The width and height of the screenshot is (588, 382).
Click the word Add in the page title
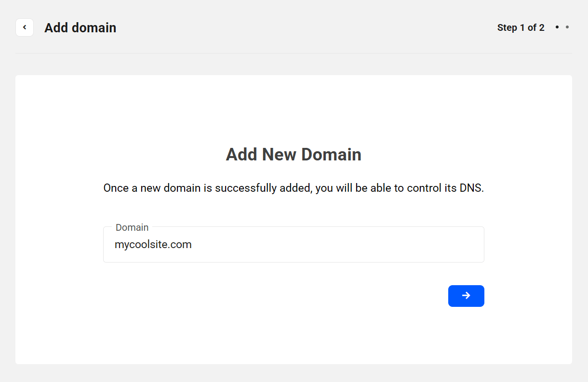(x=56, y=27)
